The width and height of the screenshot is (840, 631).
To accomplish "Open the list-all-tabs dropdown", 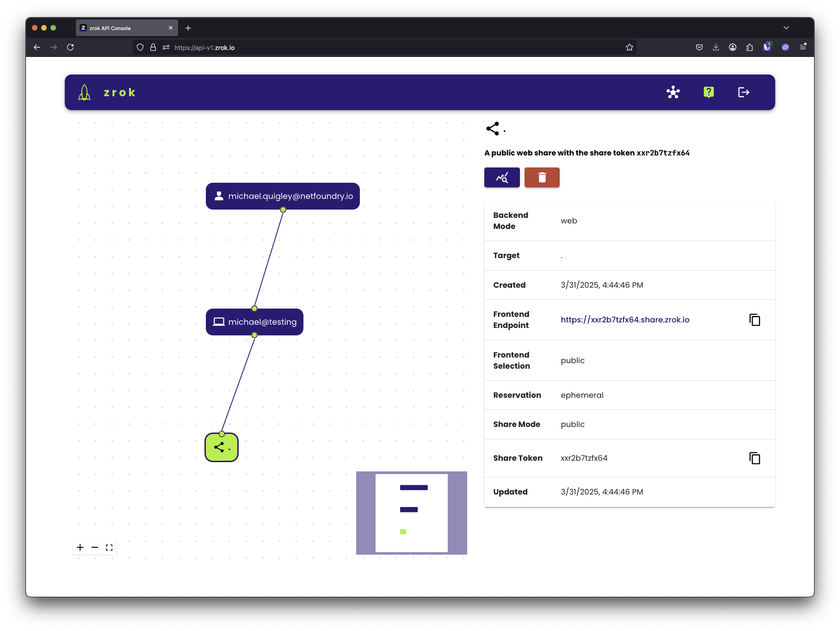I will pos(786,28).
